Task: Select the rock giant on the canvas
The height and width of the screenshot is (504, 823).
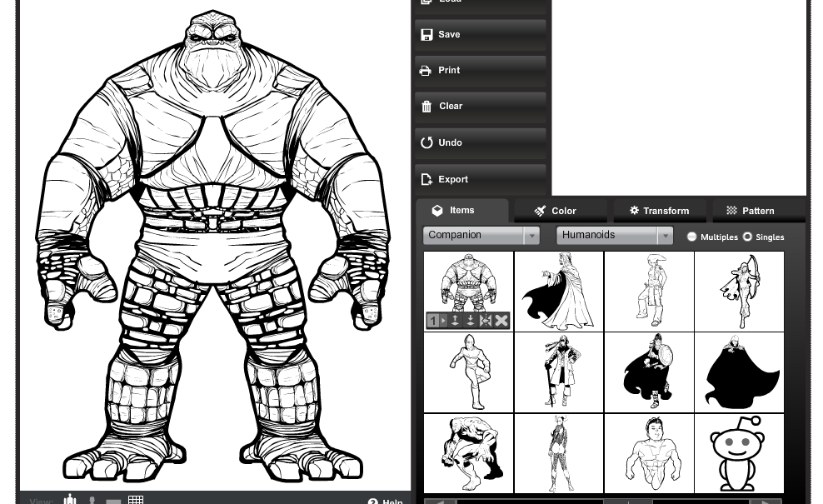Action: 212,247
